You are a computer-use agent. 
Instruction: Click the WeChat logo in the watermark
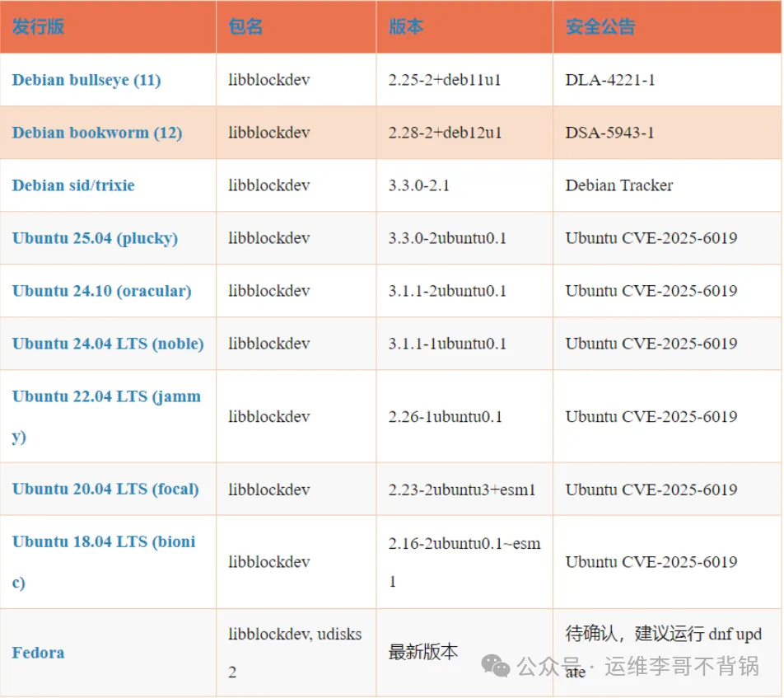[x=496, y=666]
